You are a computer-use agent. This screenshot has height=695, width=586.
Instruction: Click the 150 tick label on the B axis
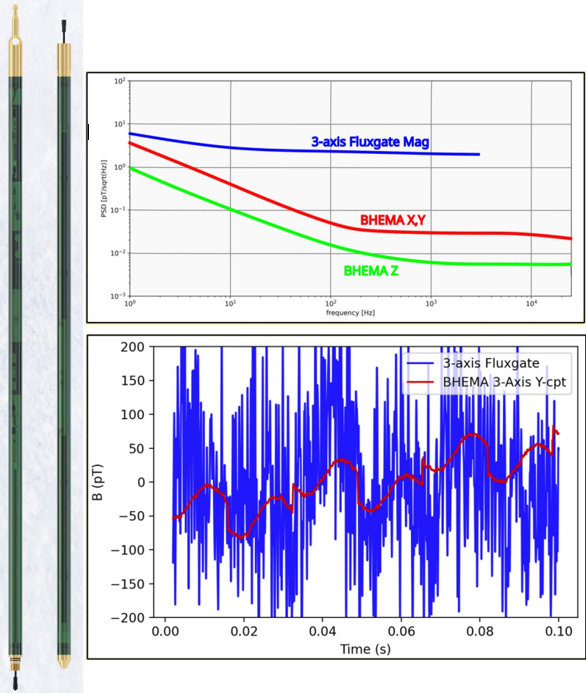coord(133,380)
